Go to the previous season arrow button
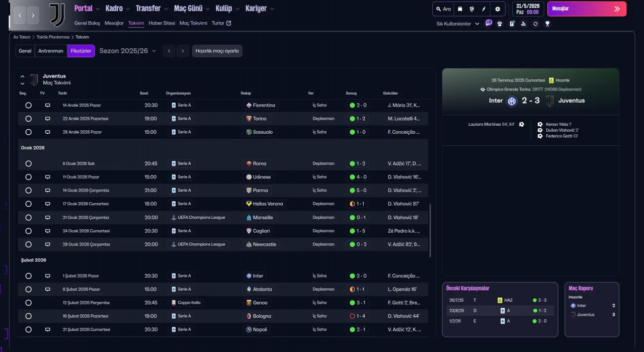This screenshot has width=644, height=352. click(x=169, y=51)
